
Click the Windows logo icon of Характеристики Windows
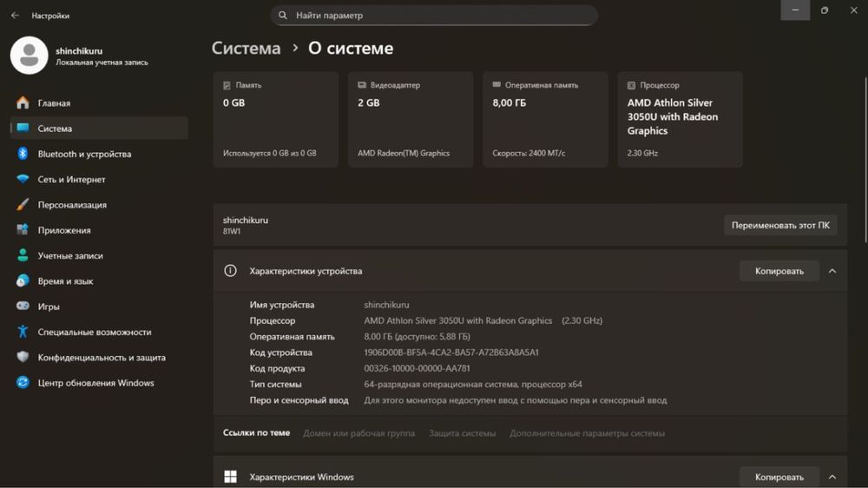coord(230,477)
